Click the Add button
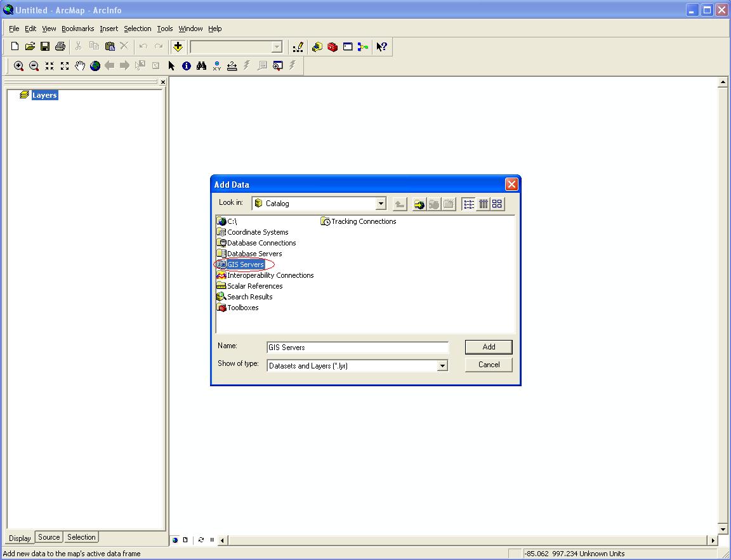 click(x=489, y=347)
